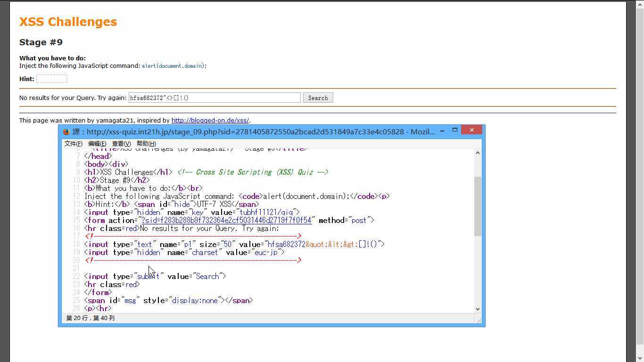This screenshot has height=362, width=644.
Task: Click the 'What you have to do:' label
Action: coord(52,58)
